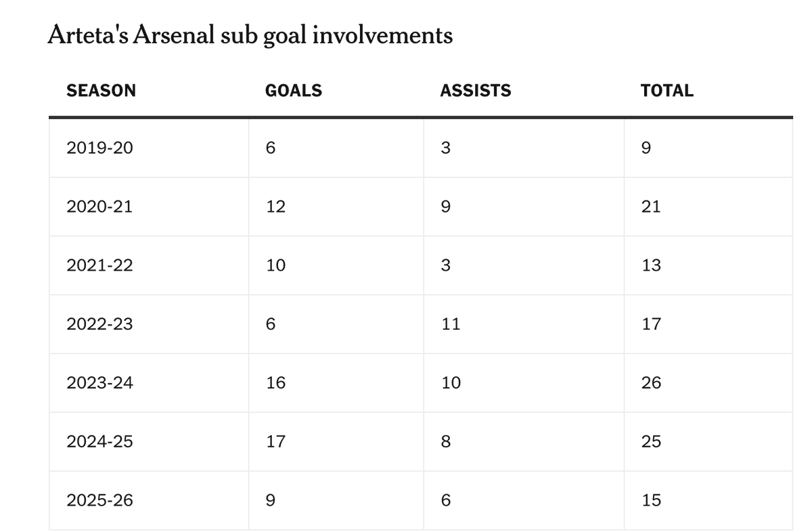Click the ASSISTS column header
This screenshot has height=532, width=812.
tap(476, 91)
